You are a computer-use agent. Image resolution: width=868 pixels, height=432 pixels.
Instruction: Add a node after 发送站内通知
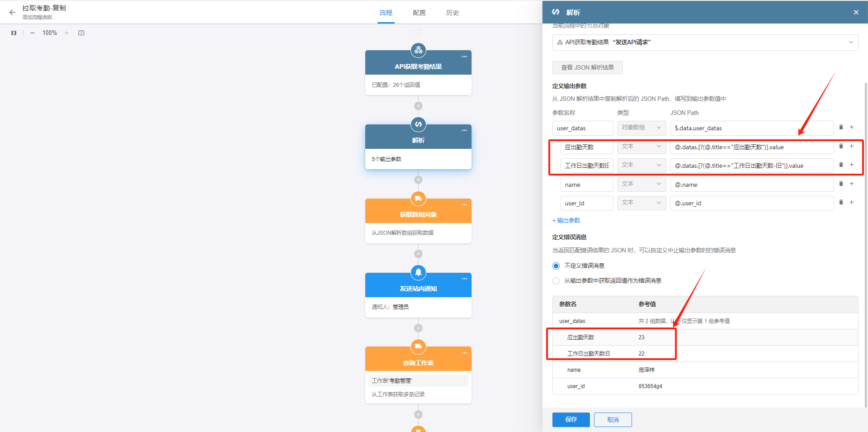(418, 328)
